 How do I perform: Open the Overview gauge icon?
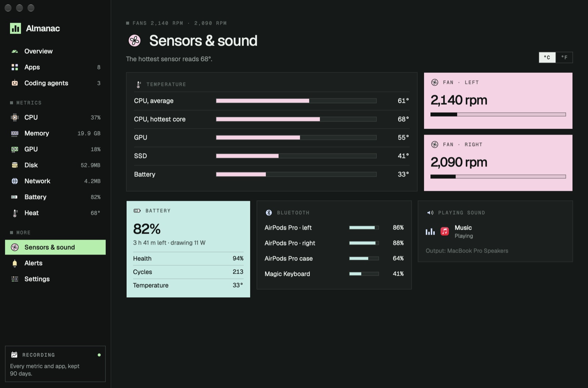[15, 51]
